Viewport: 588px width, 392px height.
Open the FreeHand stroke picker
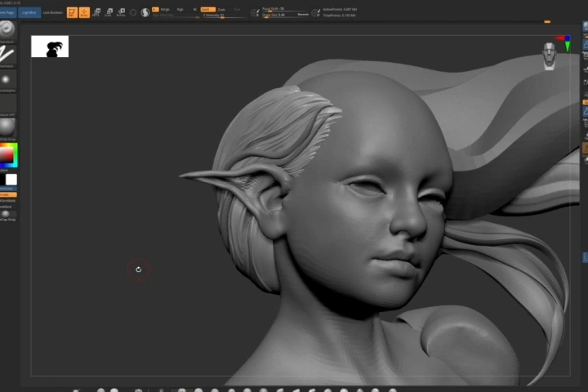click(7, 55)
